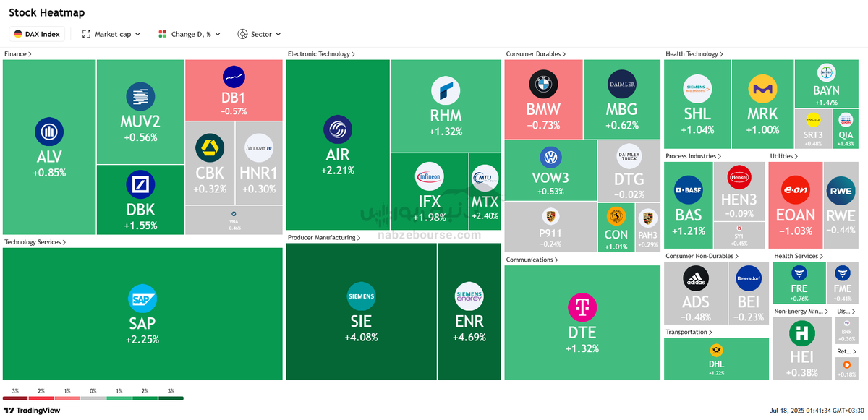Viewport: 868px width, 420px height.
Task: Click the dark red -3% legend swatch
Action: [x=15, y=398]
